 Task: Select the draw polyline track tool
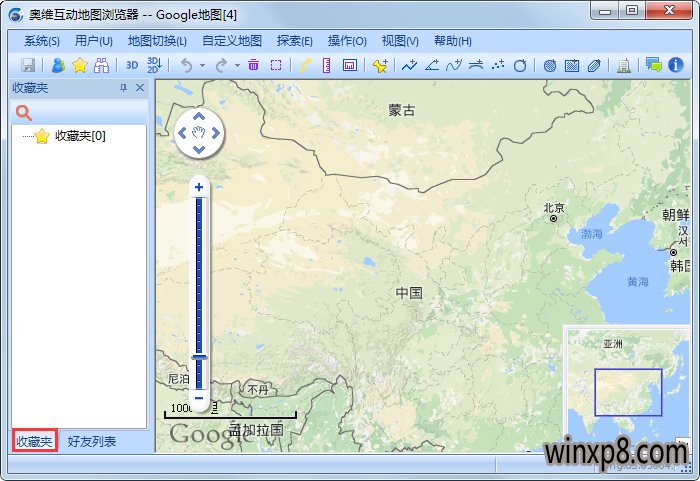tap(409, 65)
